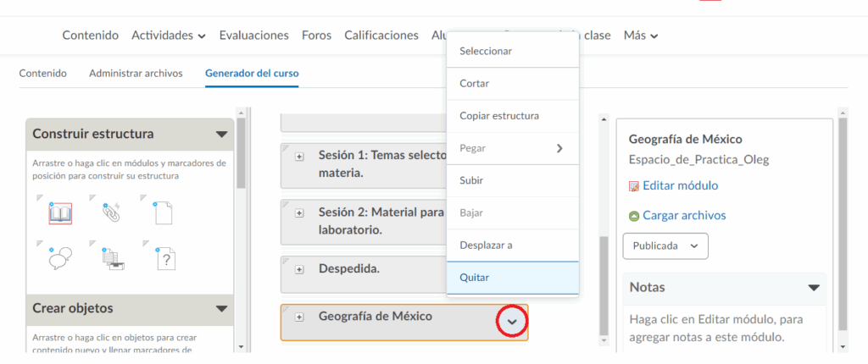Viewport: 868px width, 364px height.
Task: Open the Publicada status dropdown
Action: [665, 245]
